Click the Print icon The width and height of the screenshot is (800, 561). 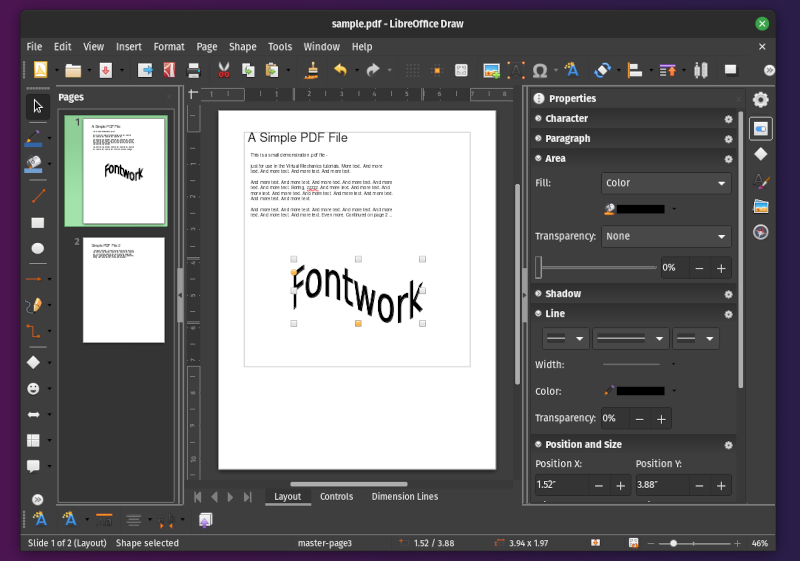click(x=193, y=70)
